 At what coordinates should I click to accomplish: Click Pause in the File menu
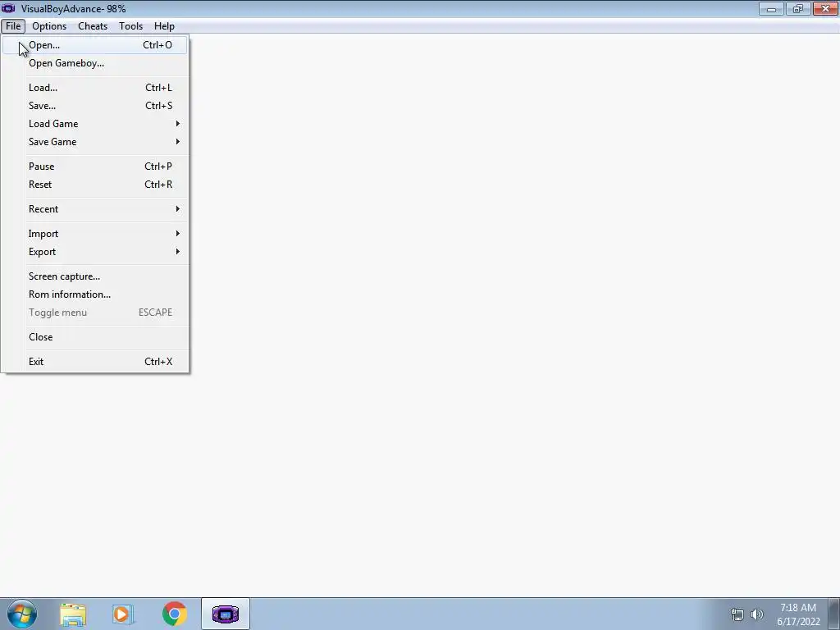(95, 166)
